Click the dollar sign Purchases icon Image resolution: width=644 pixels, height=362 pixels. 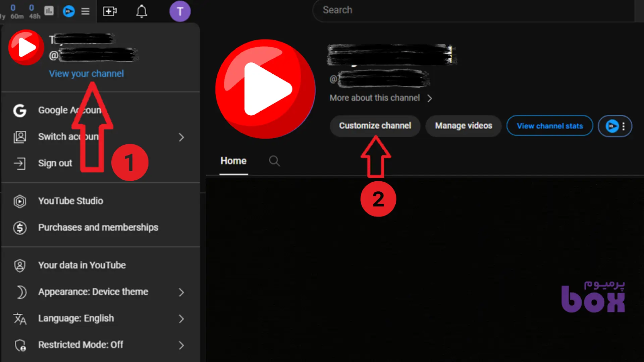[x=20, y=228]
